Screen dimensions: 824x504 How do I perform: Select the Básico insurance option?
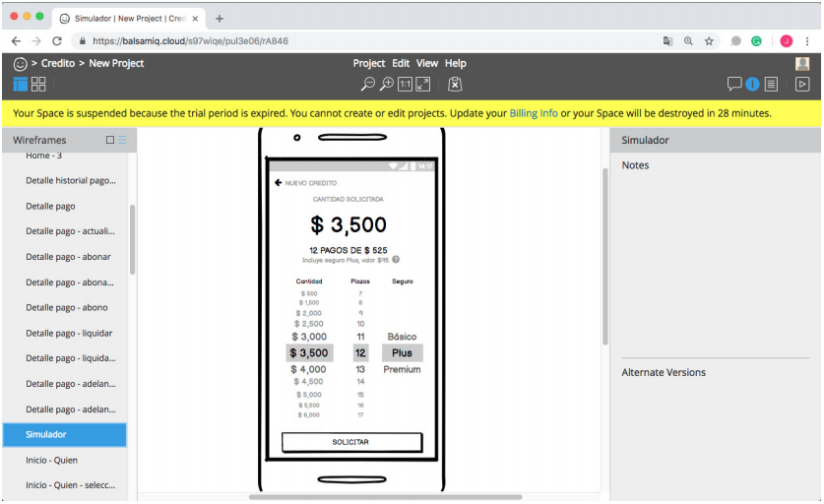pyautogui.click(x=402, y=337)
